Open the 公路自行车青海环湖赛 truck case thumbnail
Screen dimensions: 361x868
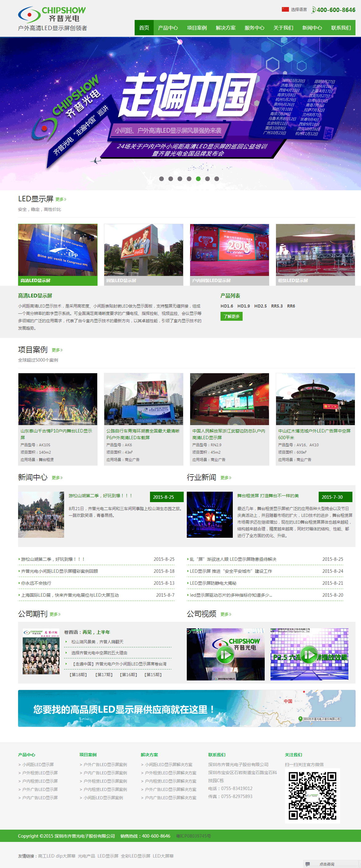144,399
